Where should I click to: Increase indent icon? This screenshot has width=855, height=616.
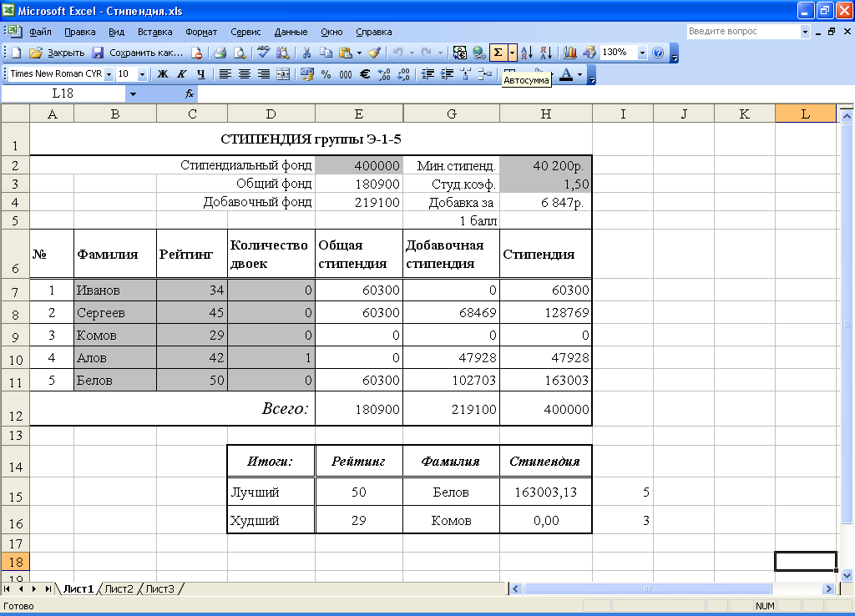448,74
